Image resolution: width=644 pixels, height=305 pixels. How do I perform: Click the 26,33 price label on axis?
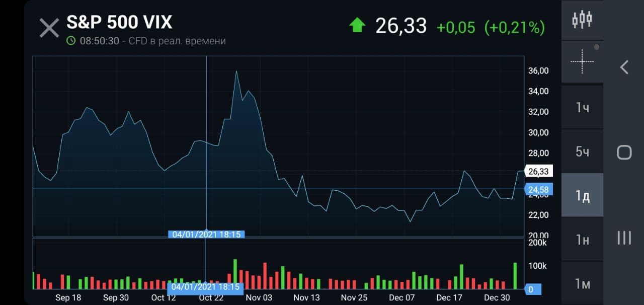[538, 171]
